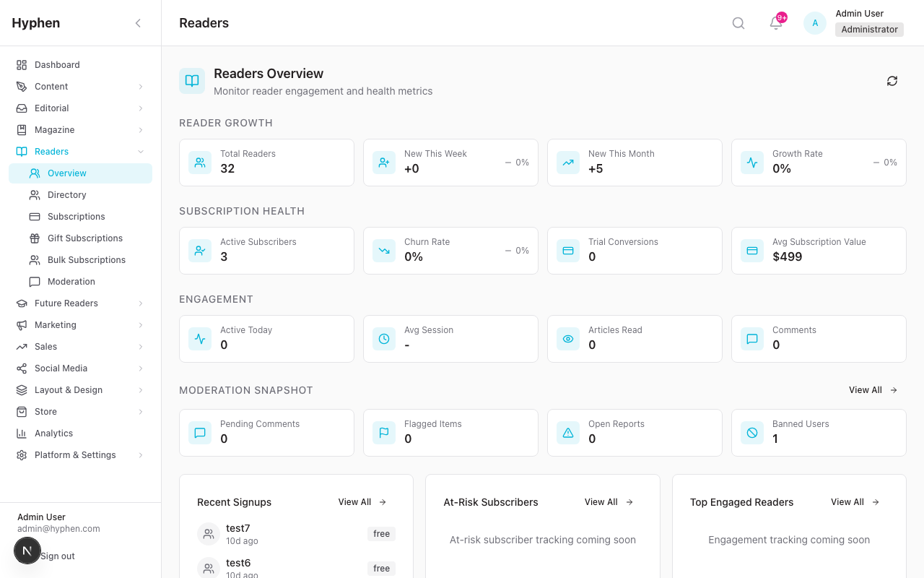Click View All next to Recent Signups
The height and width of the screenshot is (578, 924).
361,501
